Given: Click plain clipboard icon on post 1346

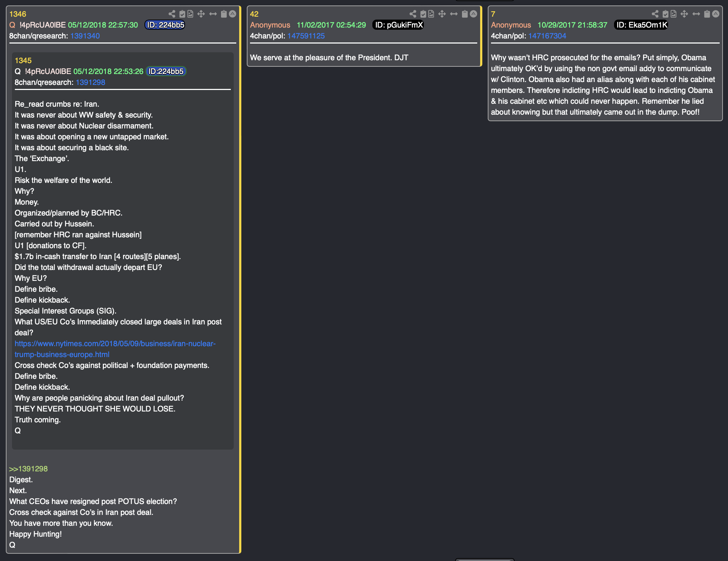Looking at the screenshot, I should (224, 14).
